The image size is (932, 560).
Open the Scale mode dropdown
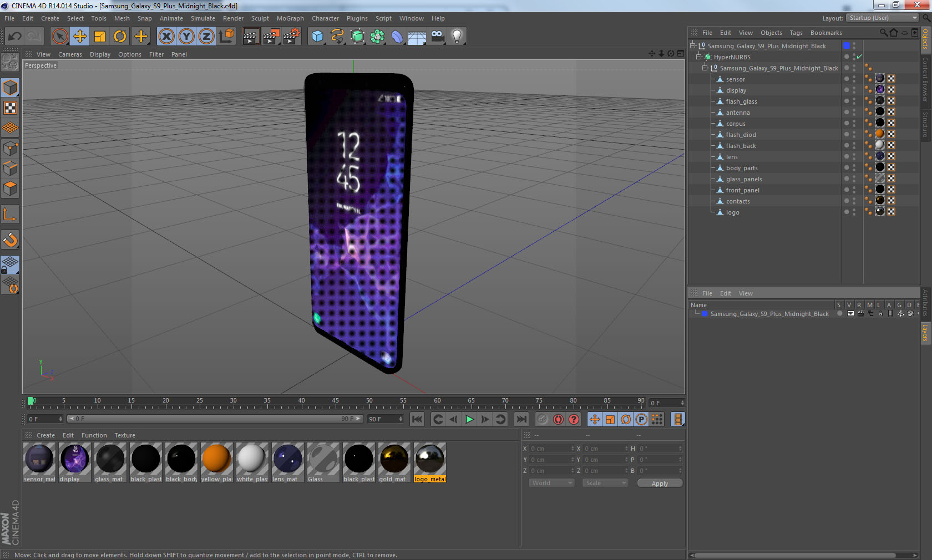click(605, 483)
